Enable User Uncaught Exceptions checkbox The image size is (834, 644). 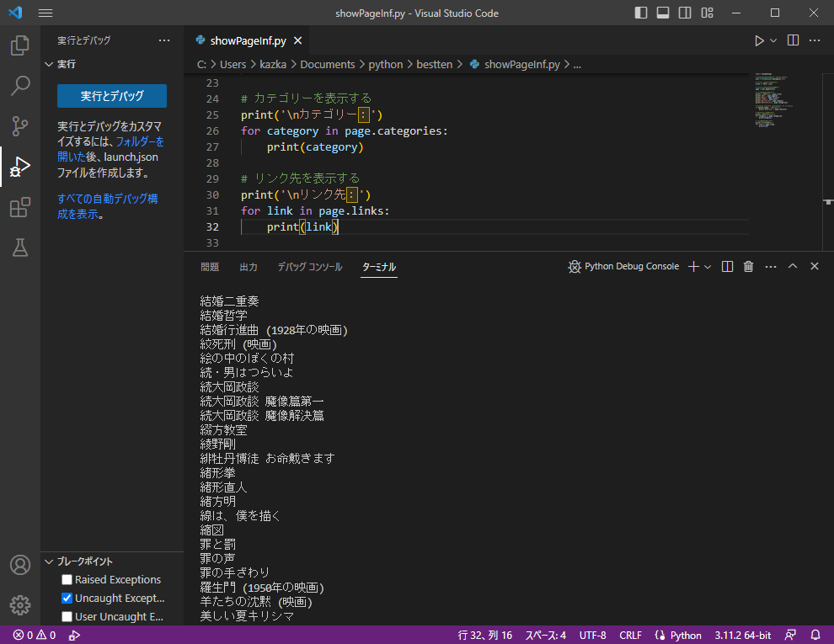pyautogui.click(x=67, y=617)
